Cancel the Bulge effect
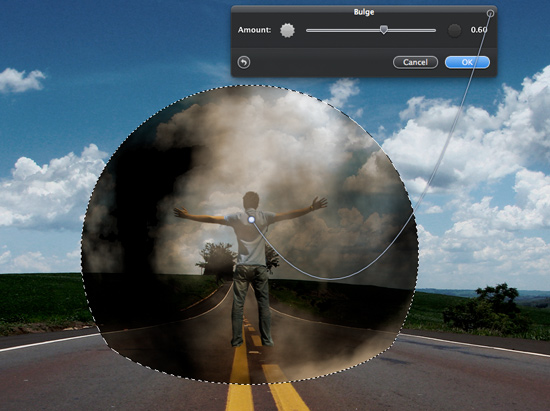The width and height of the screenshot is (550, 411). click(x=415, y=62)
